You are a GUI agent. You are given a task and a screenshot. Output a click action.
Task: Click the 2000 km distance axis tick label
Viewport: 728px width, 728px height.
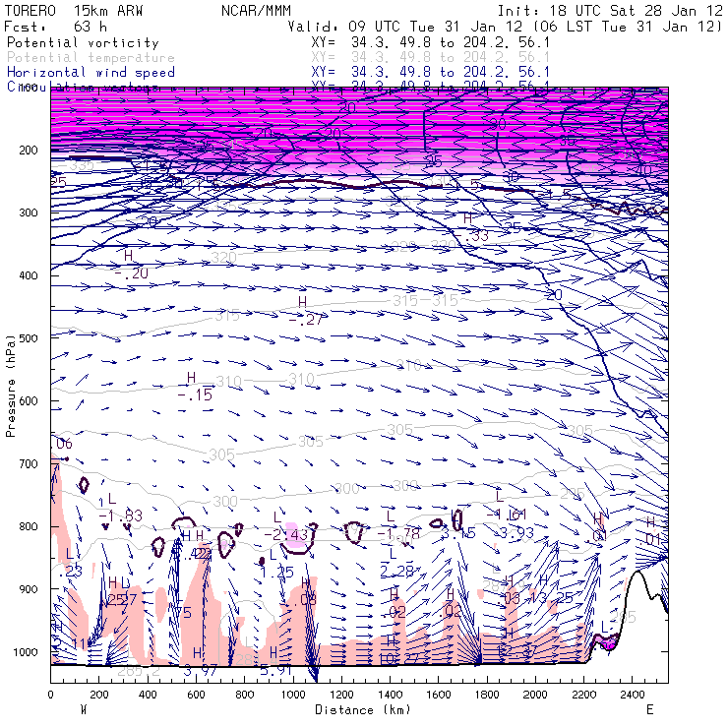535,695
